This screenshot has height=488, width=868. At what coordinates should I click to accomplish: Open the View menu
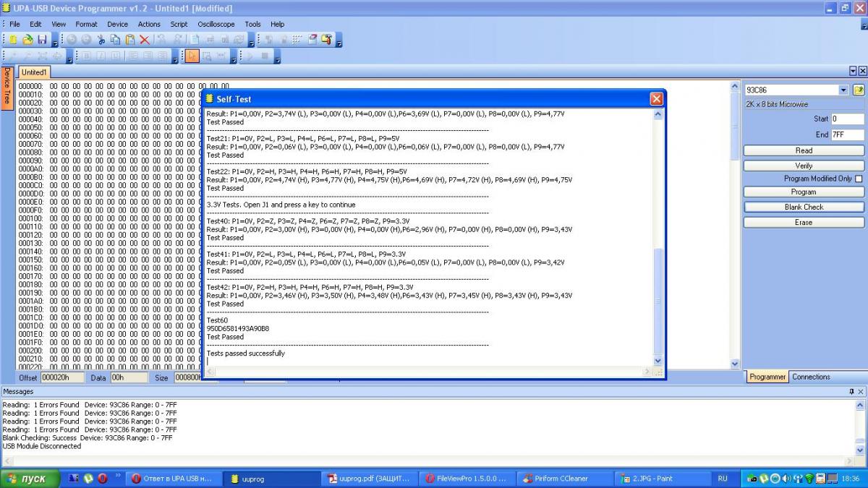tap(59, 24)
